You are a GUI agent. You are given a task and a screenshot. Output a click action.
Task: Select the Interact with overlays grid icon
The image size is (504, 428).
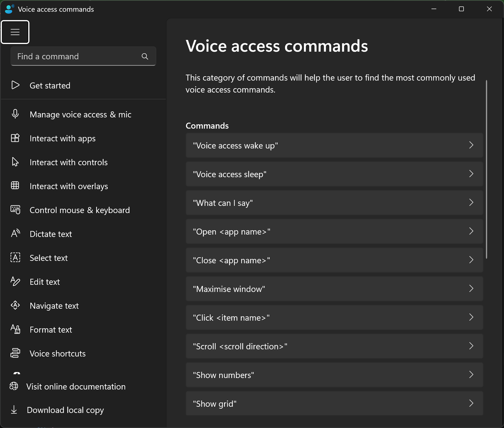15,186
